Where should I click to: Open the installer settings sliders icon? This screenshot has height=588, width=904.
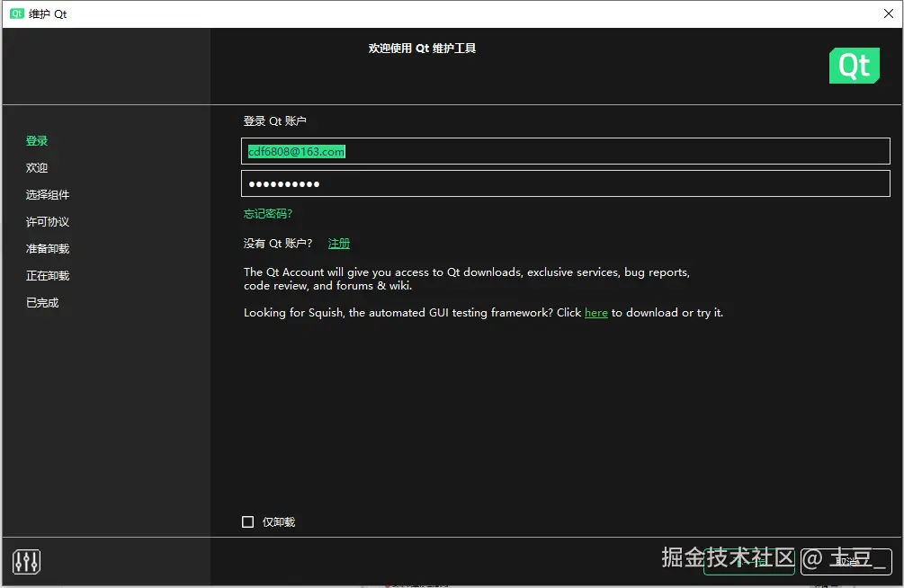click(x=26, y=561)
